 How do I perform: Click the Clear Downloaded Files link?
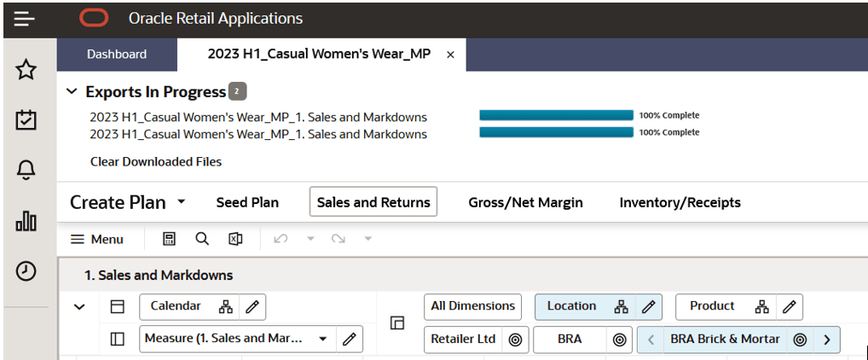[156, 161]
